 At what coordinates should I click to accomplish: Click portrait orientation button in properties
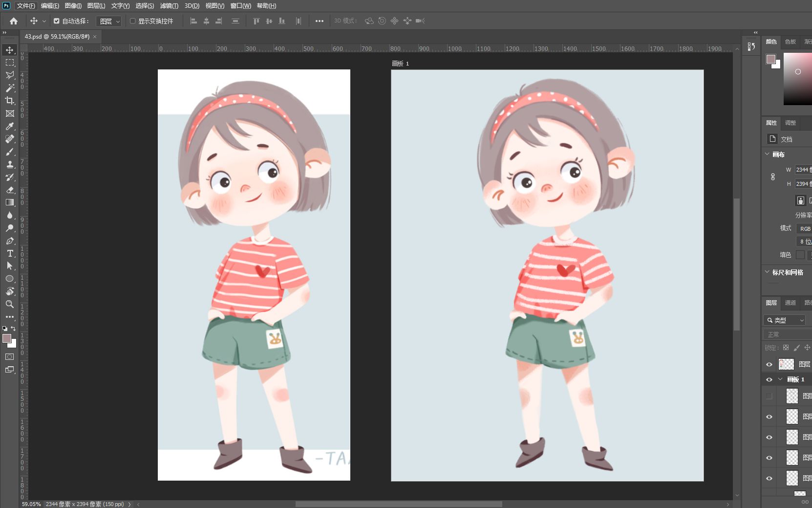pyautogui.click(x=800, y=200)
